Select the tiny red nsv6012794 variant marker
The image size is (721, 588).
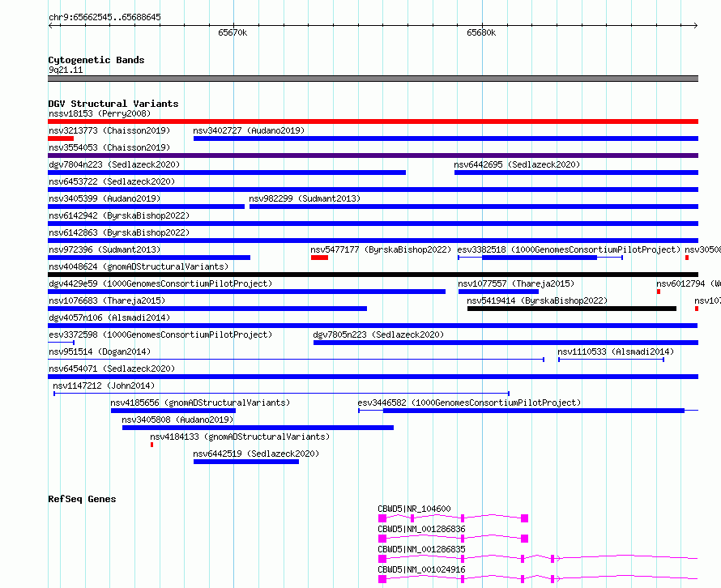659,292
